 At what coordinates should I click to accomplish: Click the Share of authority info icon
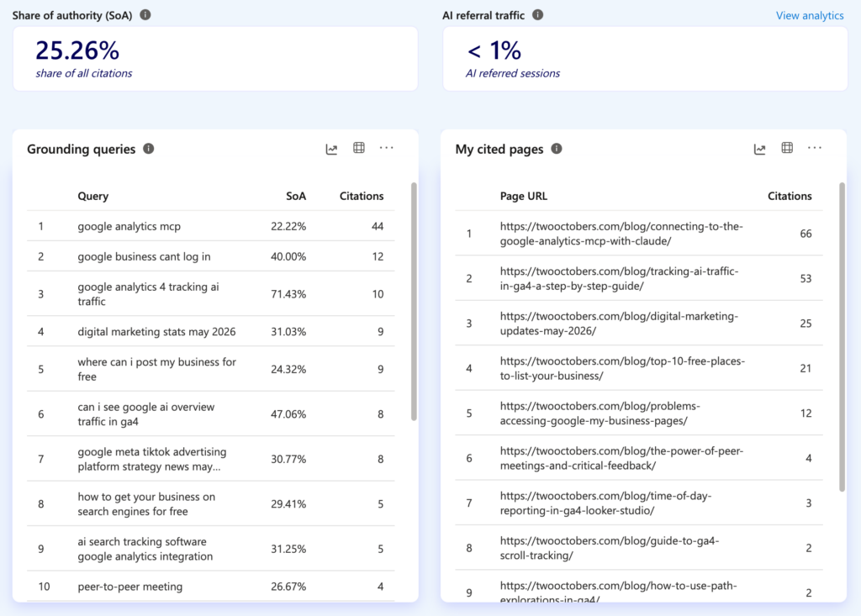coord(145,15)
